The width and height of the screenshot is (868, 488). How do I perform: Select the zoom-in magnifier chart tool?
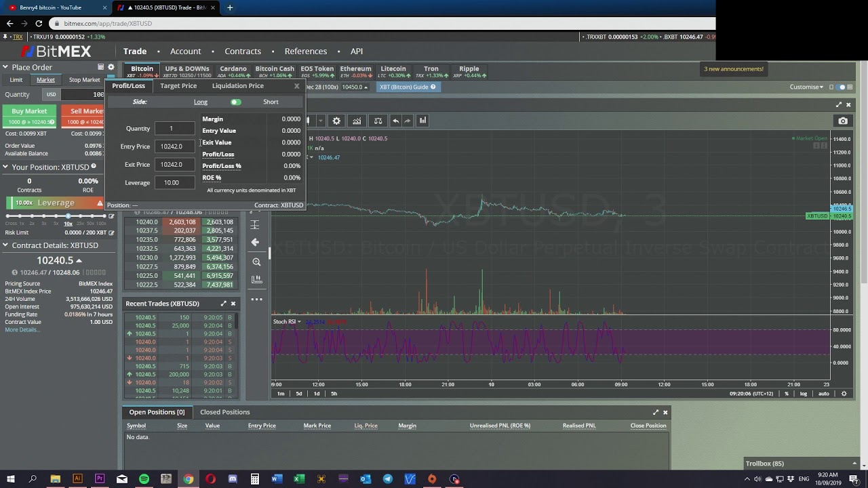pyautogui.click(x=256, y=262)
